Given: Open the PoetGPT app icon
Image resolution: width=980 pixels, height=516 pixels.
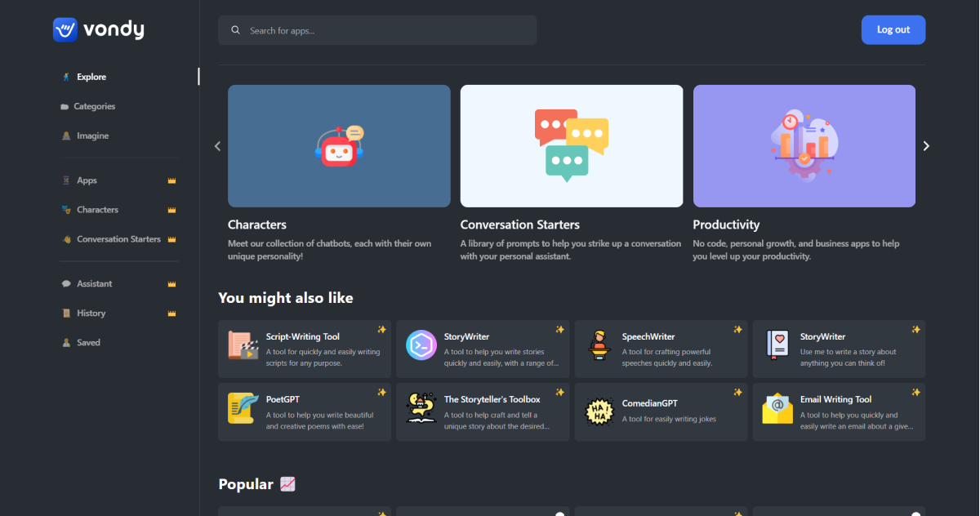Looking at the screenshot, I should tap(243, 408).
